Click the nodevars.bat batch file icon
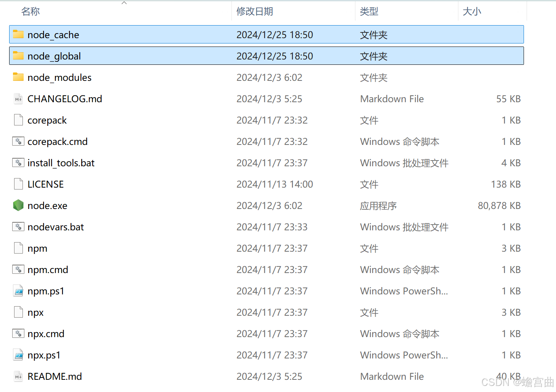 pos(18,227)
